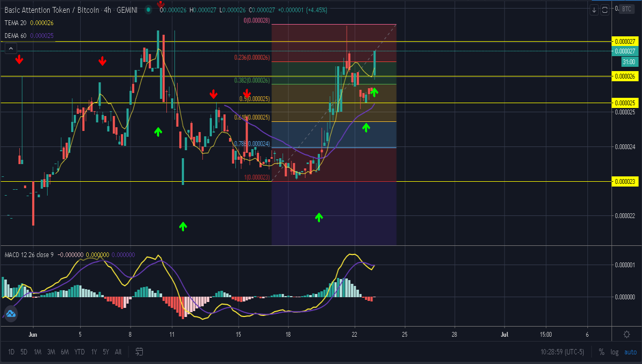Click the yellow 0.000026 price label
This screenshot has height=364, width=642.
click(624, 76)
